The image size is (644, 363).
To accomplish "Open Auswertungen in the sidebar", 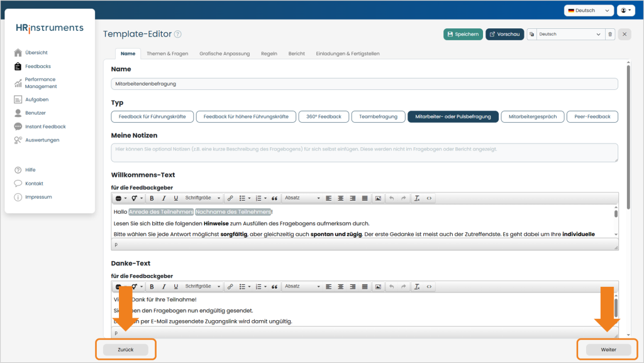I will pyautogui.click(x=36, y=140).
